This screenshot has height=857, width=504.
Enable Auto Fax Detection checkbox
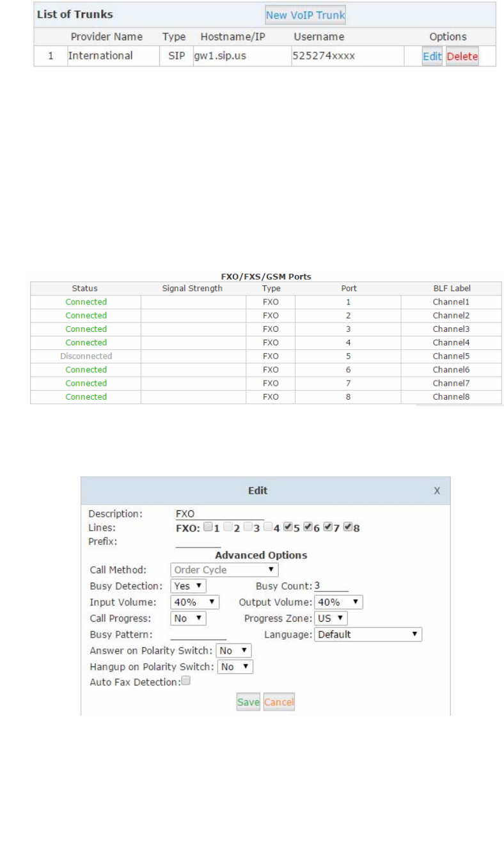pyautogui.click(x=185, y=682)
